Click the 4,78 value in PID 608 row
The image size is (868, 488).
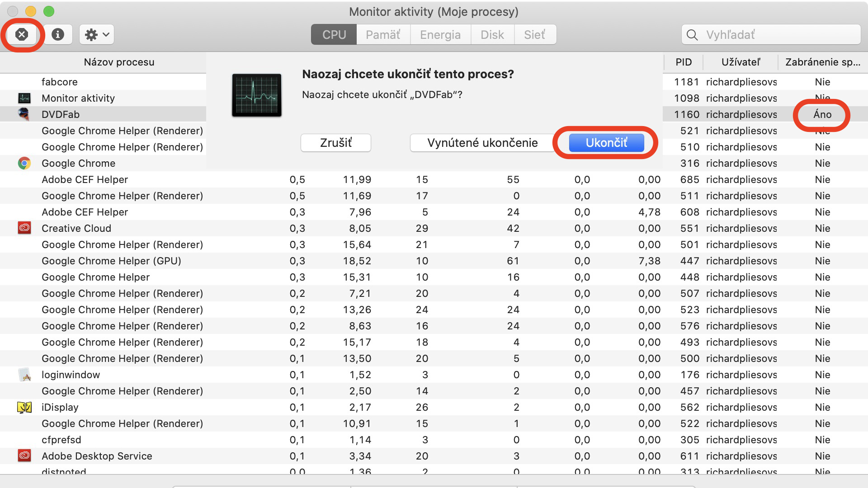point(649,212)
